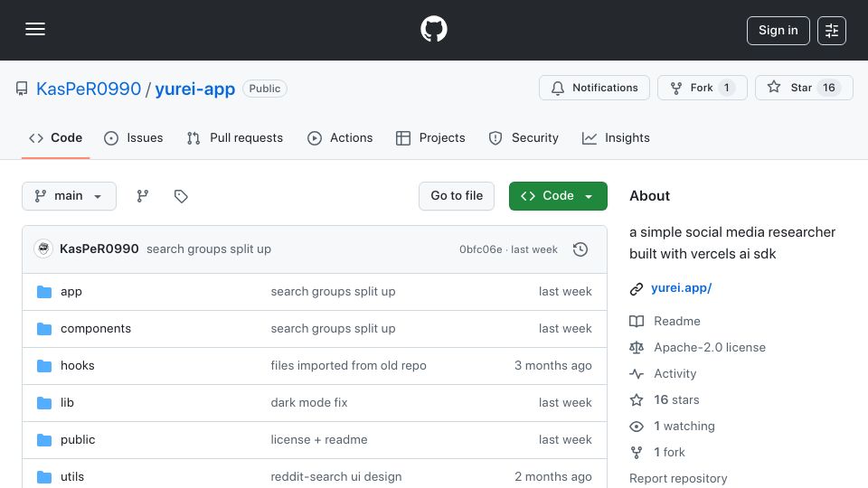Expand the green Code dropdown button
Image resolution: width=868 pixels, height=488 pixels.
point(558,196)
